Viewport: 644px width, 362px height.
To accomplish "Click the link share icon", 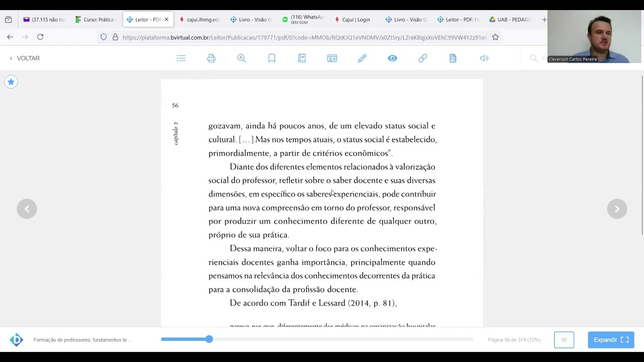I will pos(423,58).
